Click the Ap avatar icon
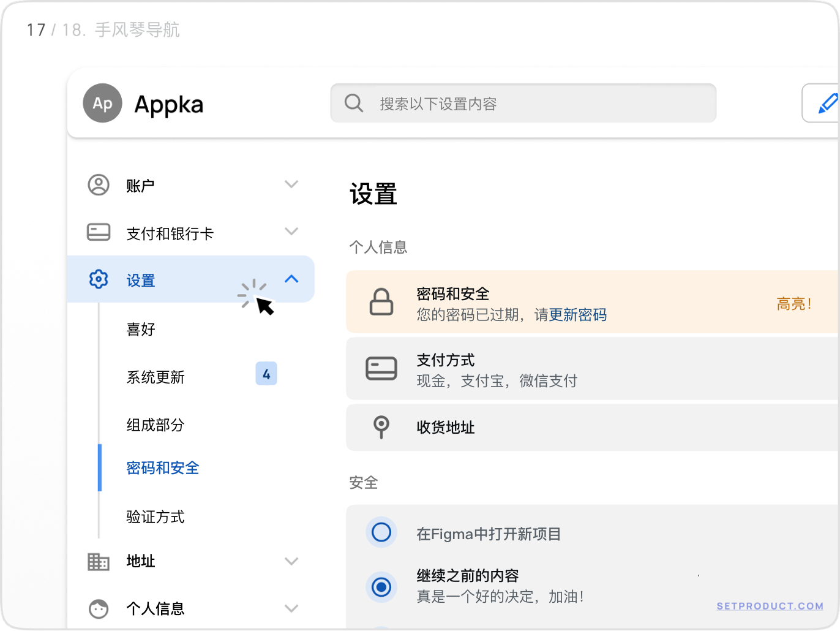 [102, 103]
